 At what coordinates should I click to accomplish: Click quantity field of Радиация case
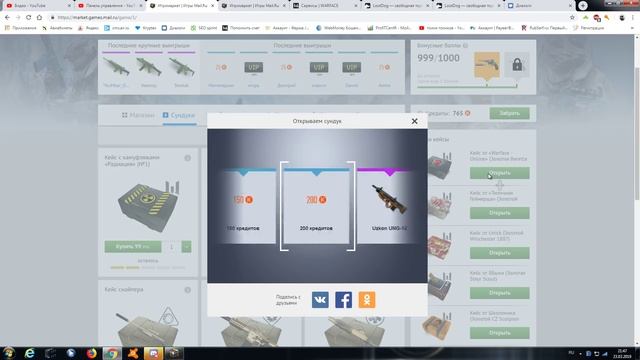[171, 247]
